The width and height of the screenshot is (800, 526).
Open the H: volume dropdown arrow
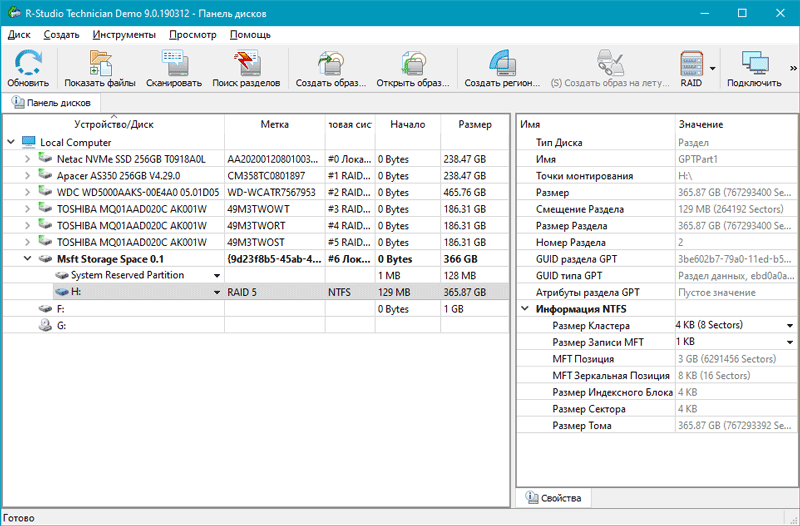[x=217, y=292]
